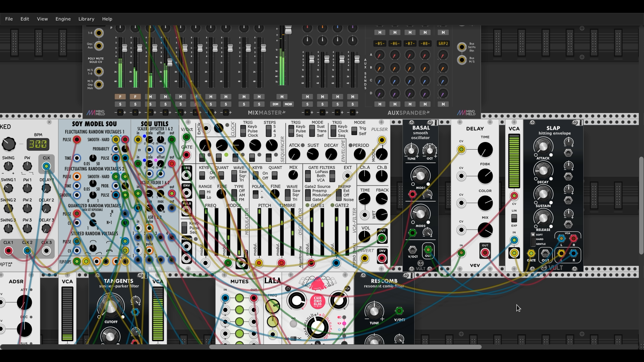644x362 pixels.
Task: Open the Library menu
Action: click(x=86, y=19)
